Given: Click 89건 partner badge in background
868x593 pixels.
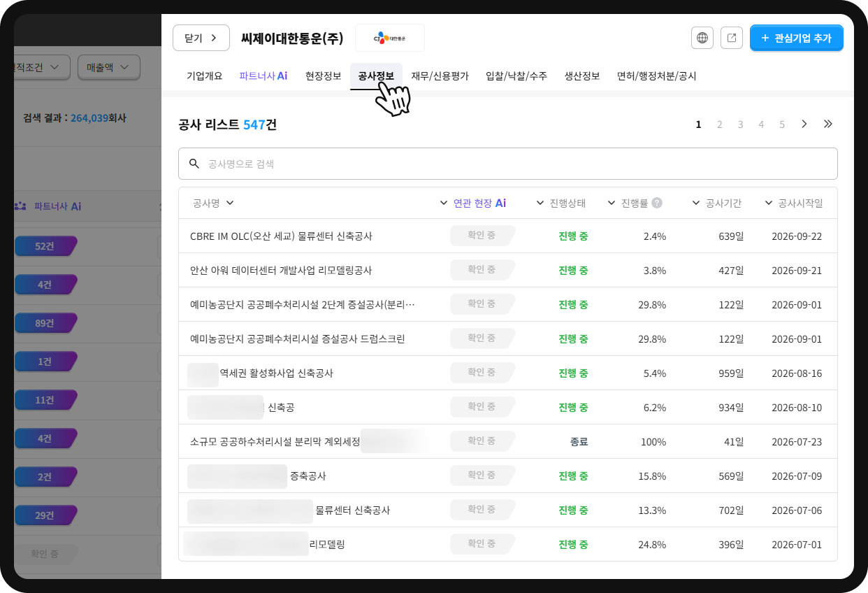Looking at the screenshot, I should (x=45, y=323).
